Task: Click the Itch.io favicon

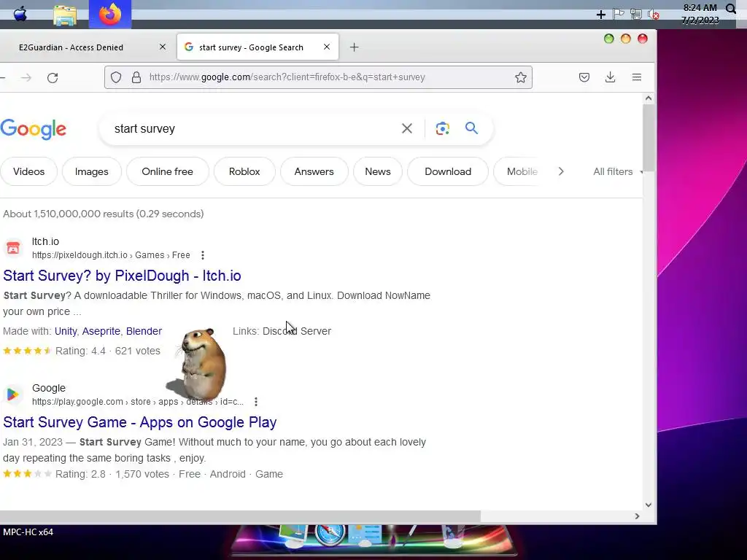Action: pyautogui.click(x=13, y=248)
